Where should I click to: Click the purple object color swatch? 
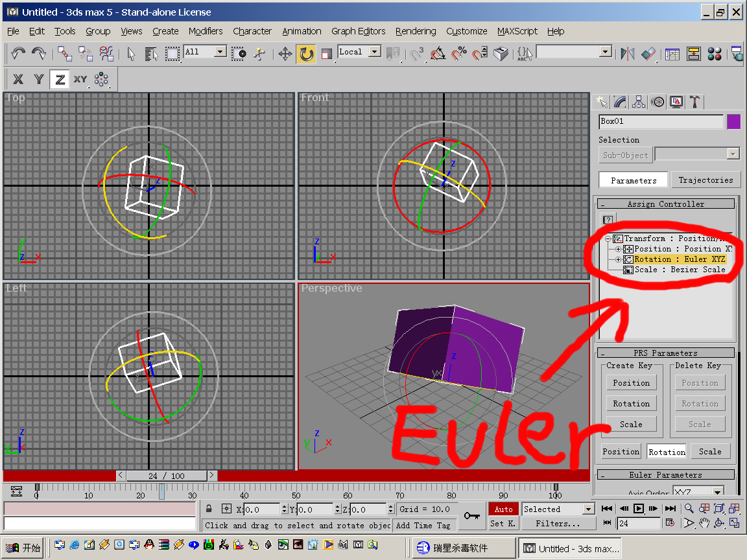(733, 122)
